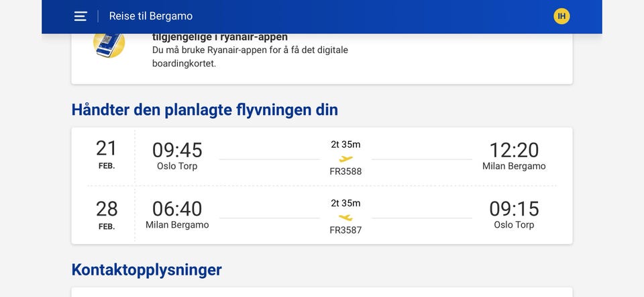Viewport: 644px width, 297px height.
Task: Click the Kontaktopplysninger section heading
Action: (146, 270)
